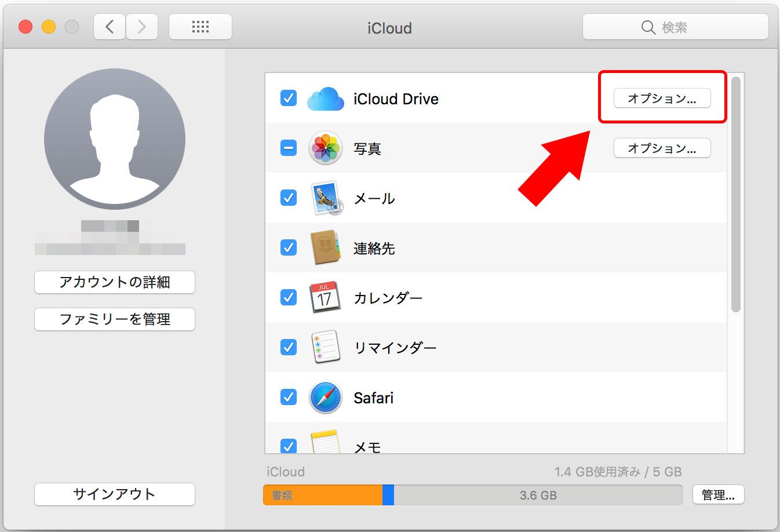The image size is (780, 532).
Task: Select the 写真 label text
Action: click(367, 149)
